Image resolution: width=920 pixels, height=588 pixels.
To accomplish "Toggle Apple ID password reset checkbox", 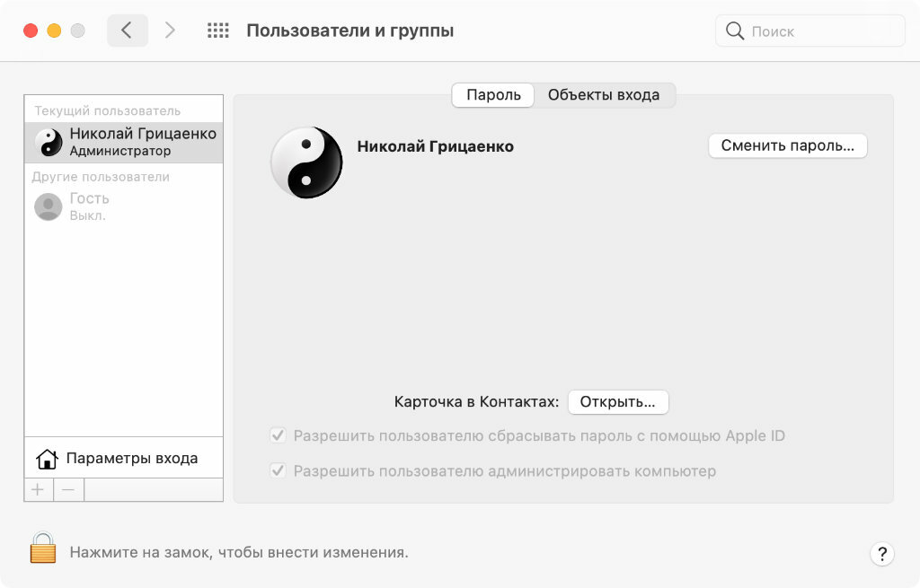I will [279, 435].
